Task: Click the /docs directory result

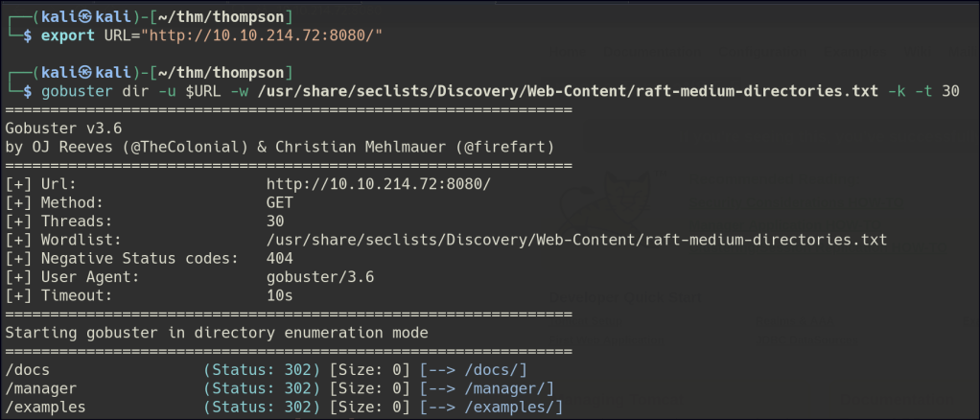Action: 25,370
